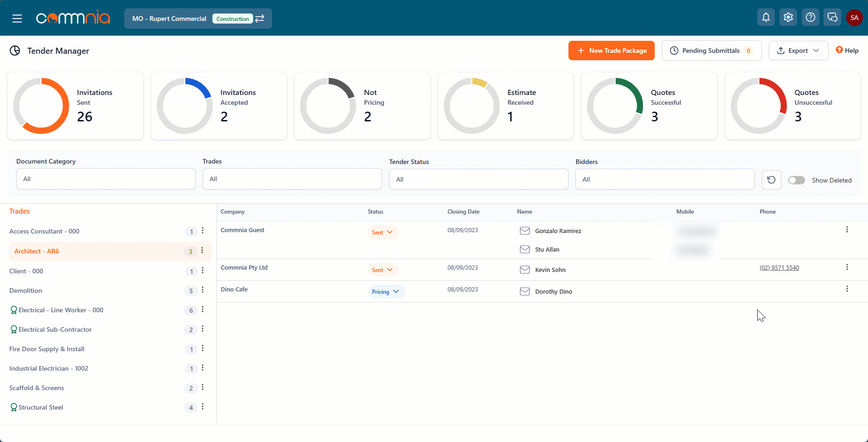Viewport: 868px width, 442px height.
Task: Sort by Closing Date column header
Action: pyautogui.click(x=463, y=212)
